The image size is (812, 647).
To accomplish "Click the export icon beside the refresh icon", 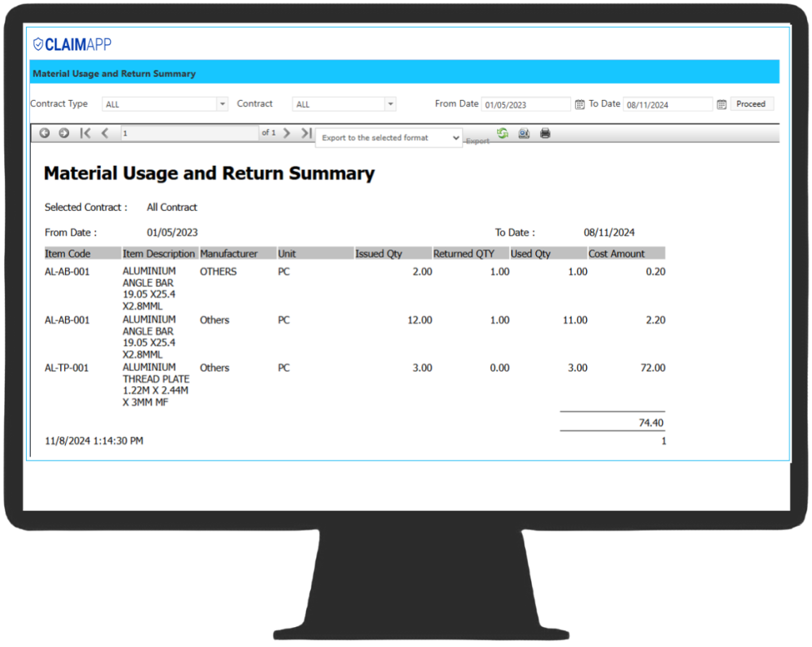I will point(523,133).
